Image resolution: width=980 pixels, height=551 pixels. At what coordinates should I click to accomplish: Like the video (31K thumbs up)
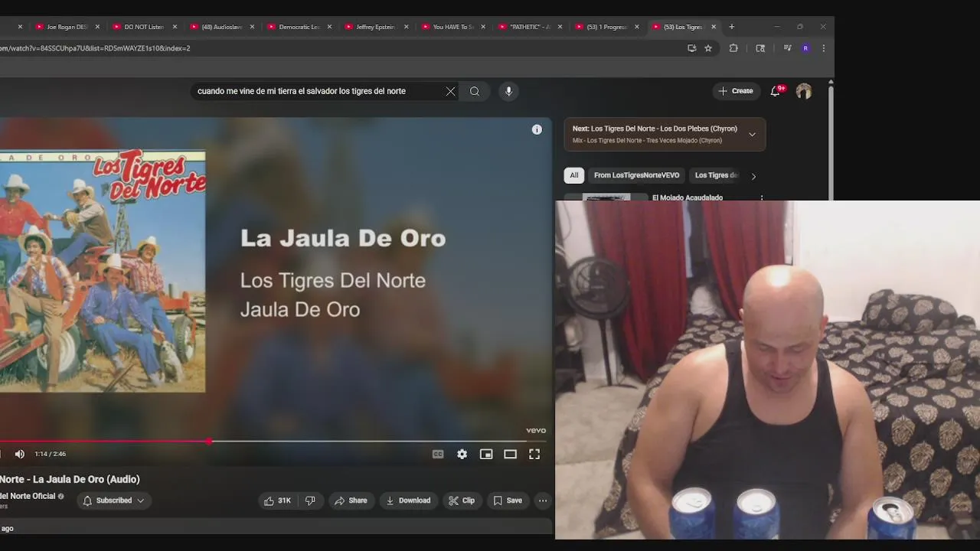pos(277,500)
